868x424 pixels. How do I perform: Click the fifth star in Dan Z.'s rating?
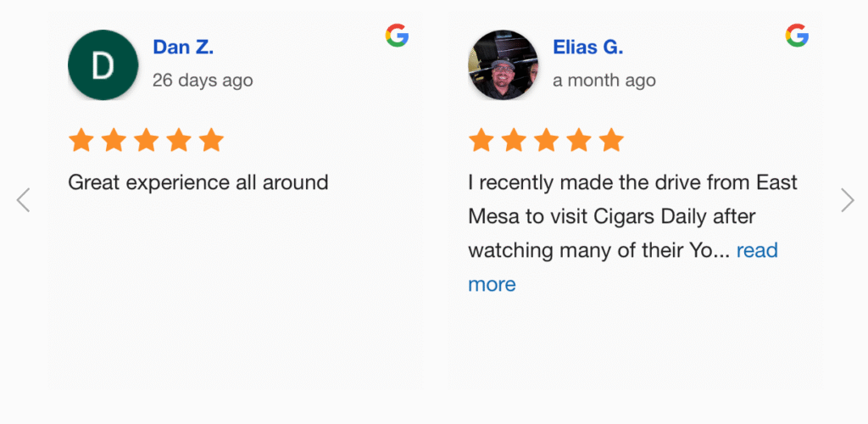211,140
